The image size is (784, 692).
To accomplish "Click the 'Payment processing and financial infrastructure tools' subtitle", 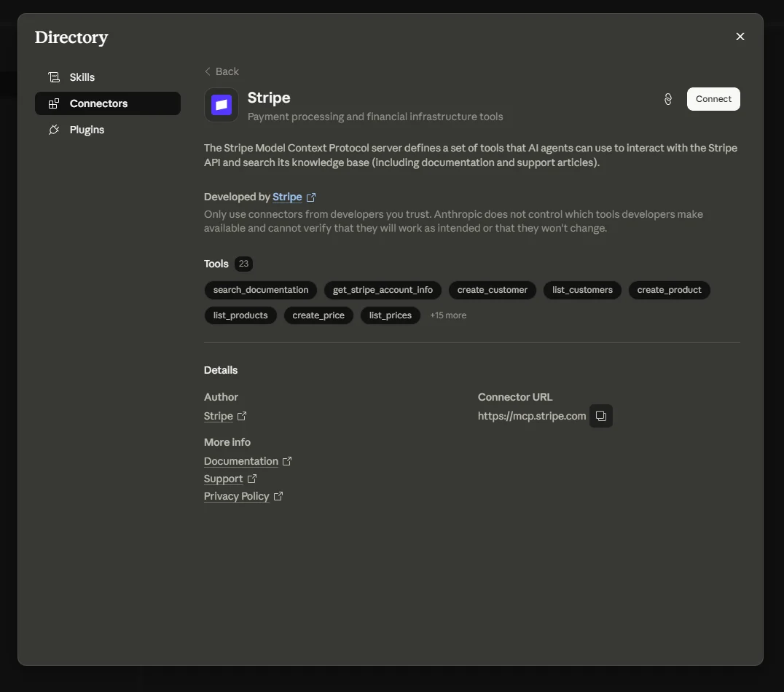I will coord(375,117).
